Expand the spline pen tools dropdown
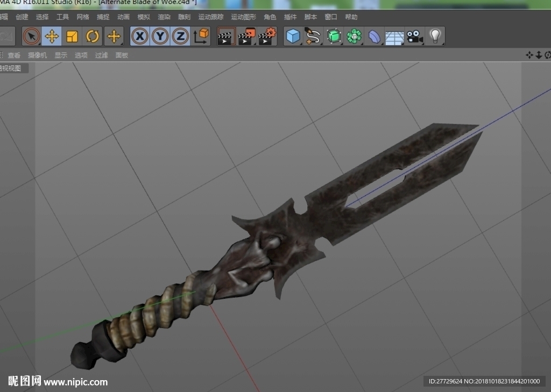 pos(313,36)
